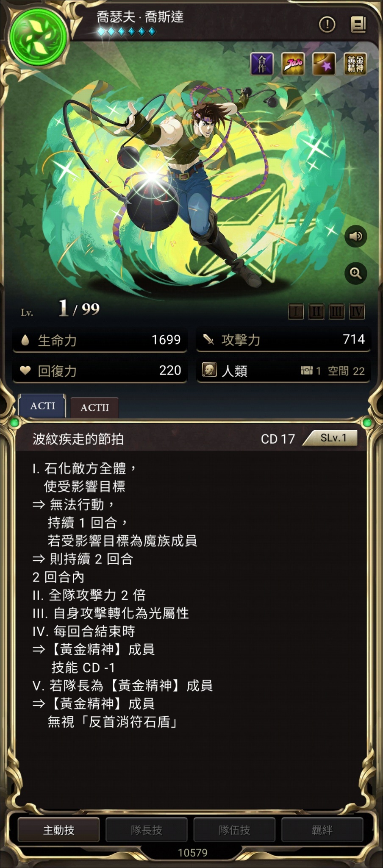
Task: Select the ACTI skill tab
Action: (42, 406)
